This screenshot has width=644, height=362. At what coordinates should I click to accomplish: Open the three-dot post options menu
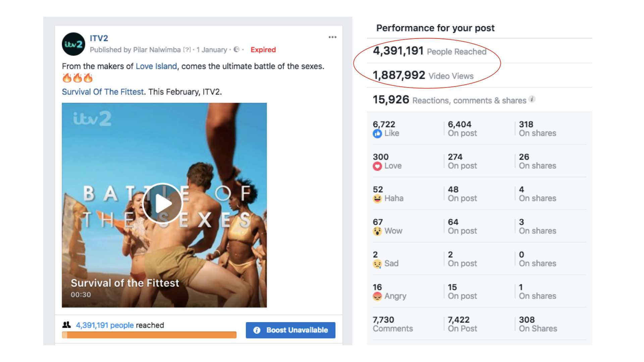coord(332,37)
